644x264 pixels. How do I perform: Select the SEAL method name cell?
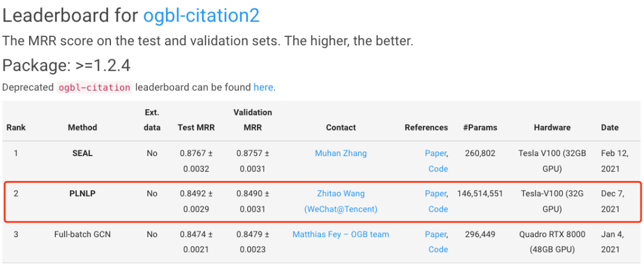(82, 153)
